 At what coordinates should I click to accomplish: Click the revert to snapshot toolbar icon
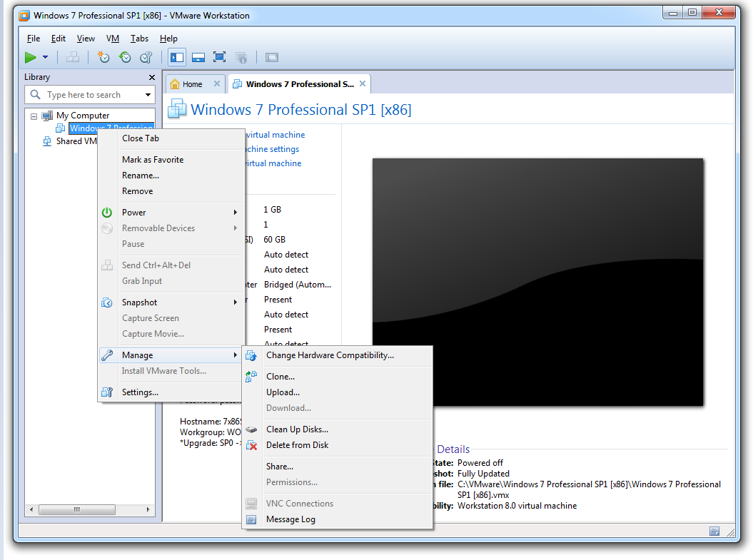click(125, 57)
